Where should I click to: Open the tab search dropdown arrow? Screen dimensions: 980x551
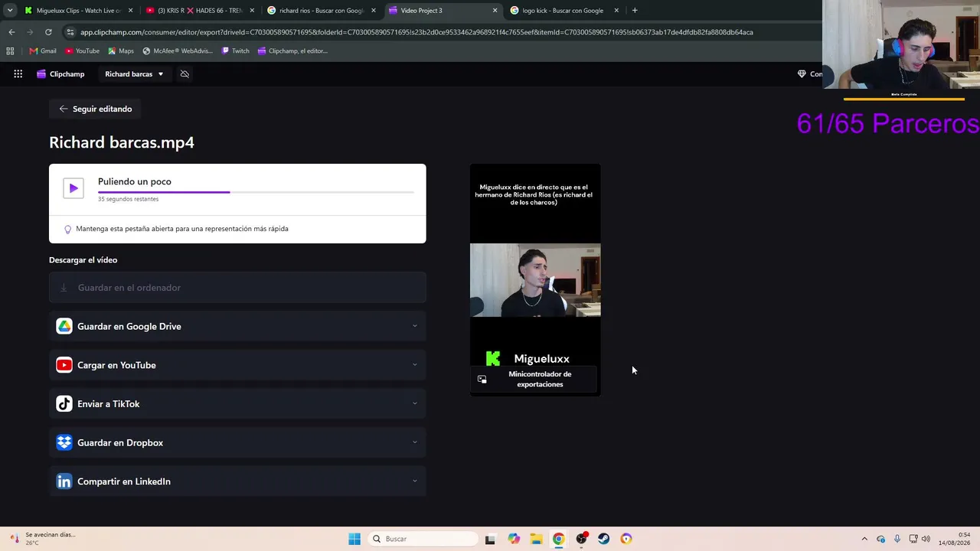(10, 11)
